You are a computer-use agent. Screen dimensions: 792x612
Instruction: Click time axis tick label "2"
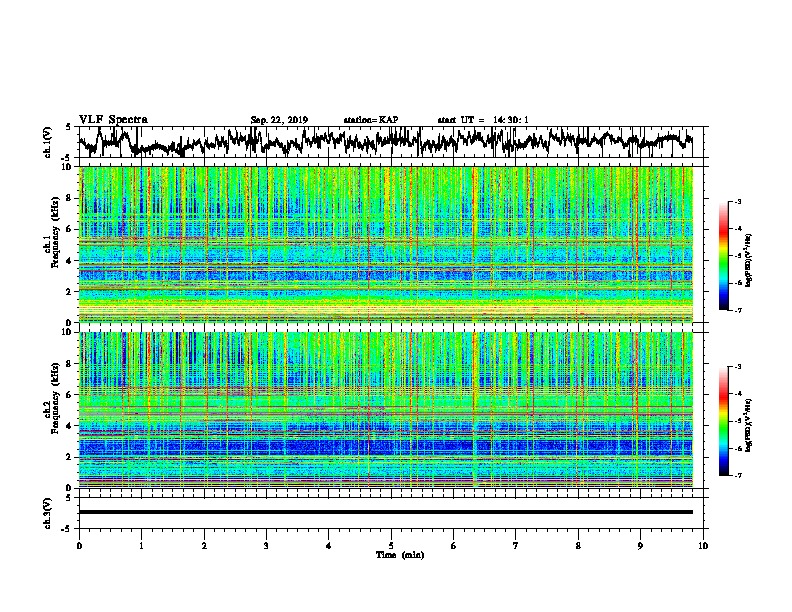204,546
